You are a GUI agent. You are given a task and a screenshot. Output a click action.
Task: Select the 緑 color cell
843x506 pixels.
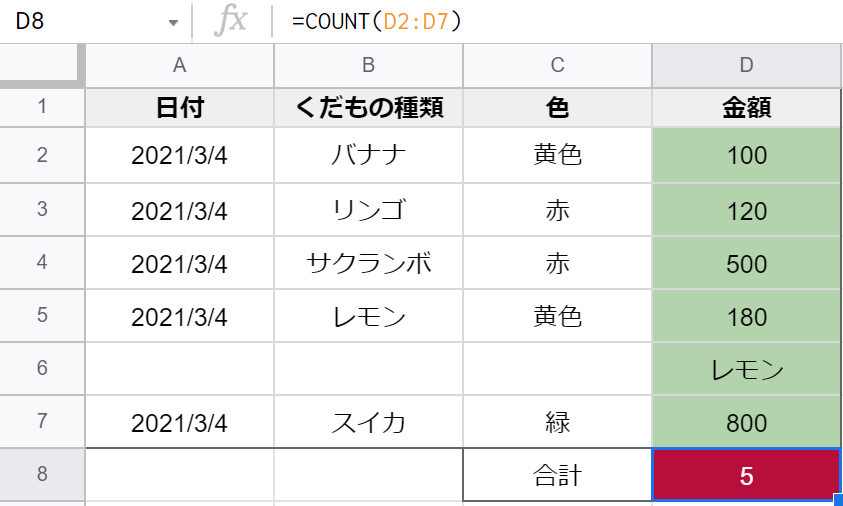(558, 422)
